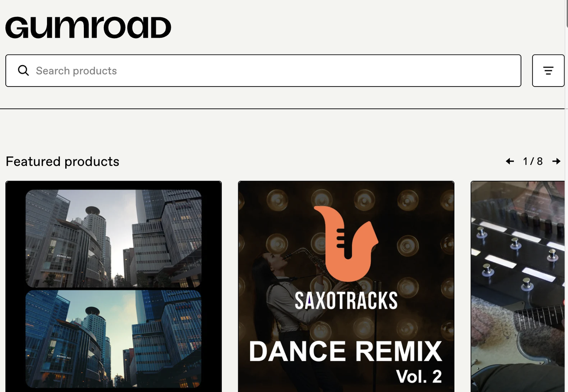
Task: Click the Vol. 2 label
Action: pyautogui.click(x=418, y=376)
